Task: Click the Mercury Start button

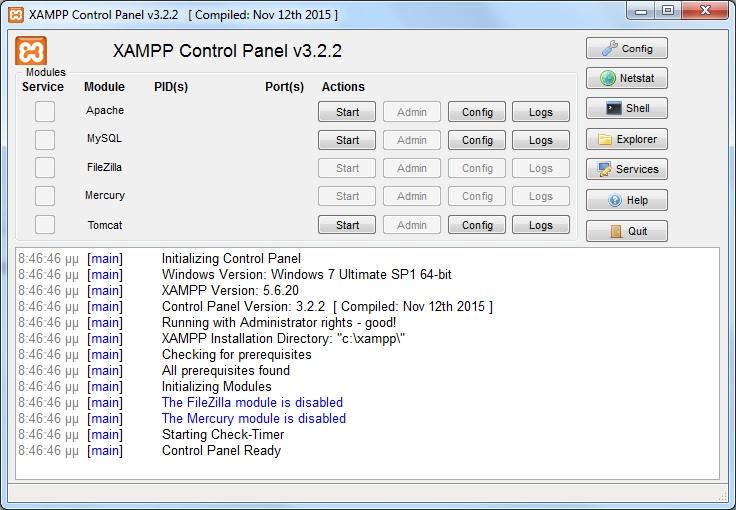Action: pos(347,196)
